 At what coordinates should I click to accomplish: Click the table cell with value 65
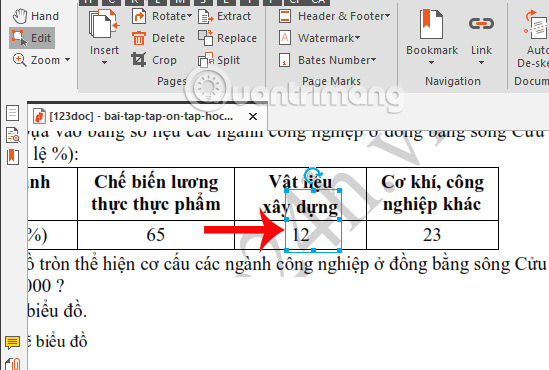(156, 235)
